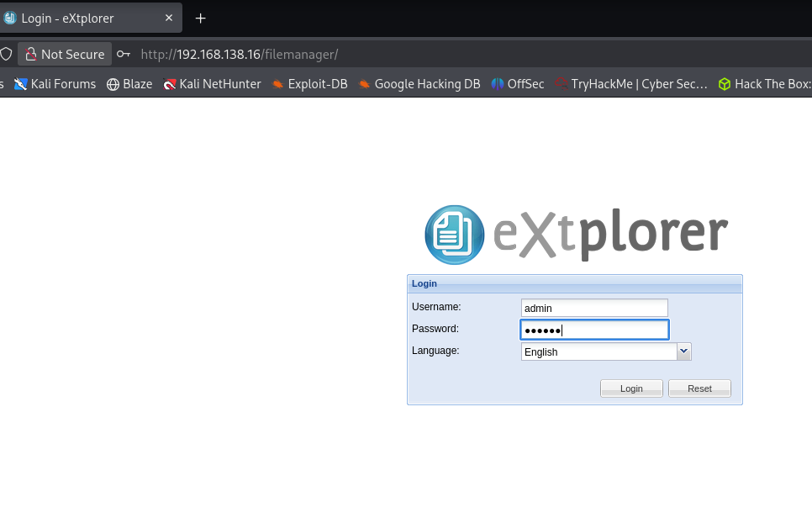Image resolution: width=812 pixels, height=523 pixels.
Task: Click the saved password key icon
Action: [x=124, y=54]
